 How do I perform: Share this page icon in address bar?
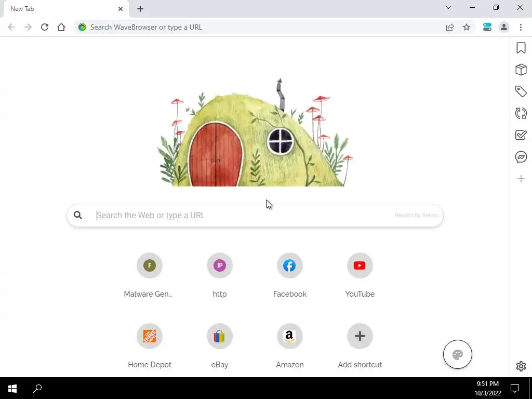tap(450, 27)
